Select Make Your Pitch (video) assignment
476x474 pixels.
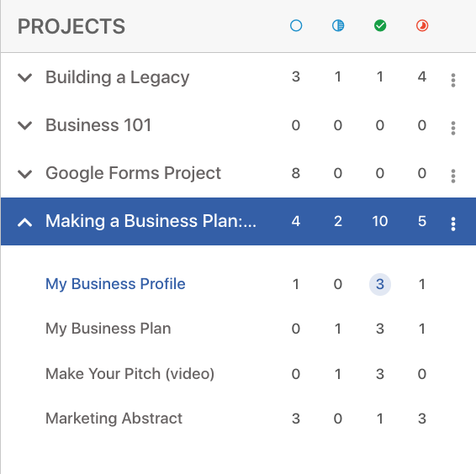click(x=130, y=374)
